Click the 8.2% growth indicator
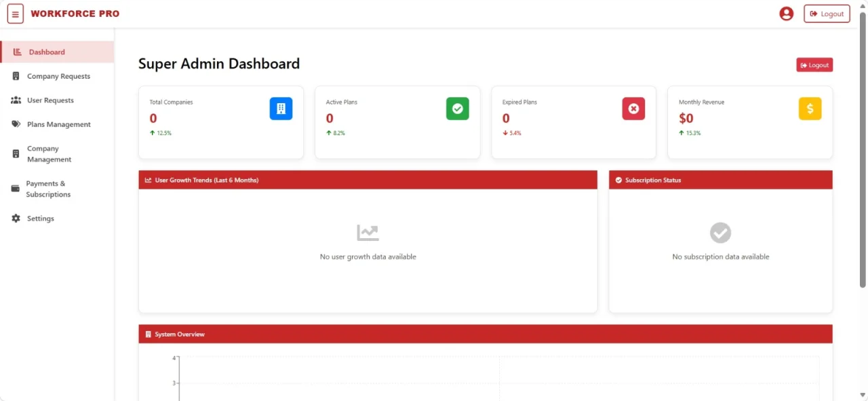 (336, 133)
